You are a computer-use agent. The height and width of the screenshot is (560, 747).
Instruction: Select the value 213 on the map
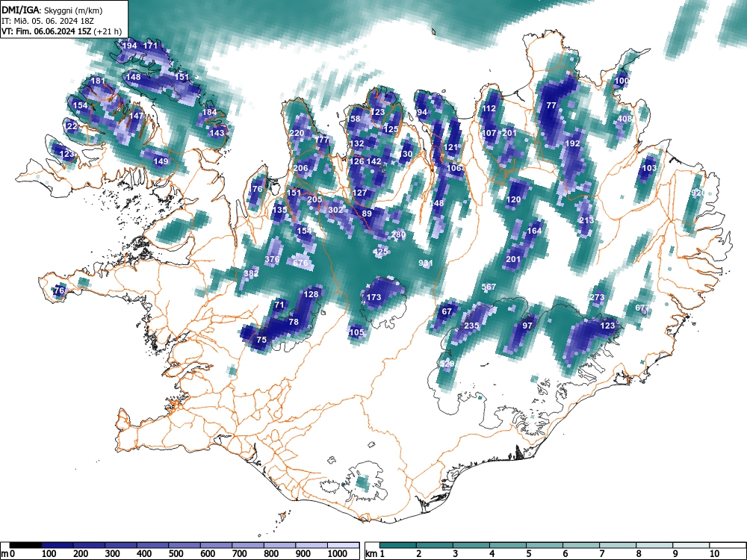[586, 220]
